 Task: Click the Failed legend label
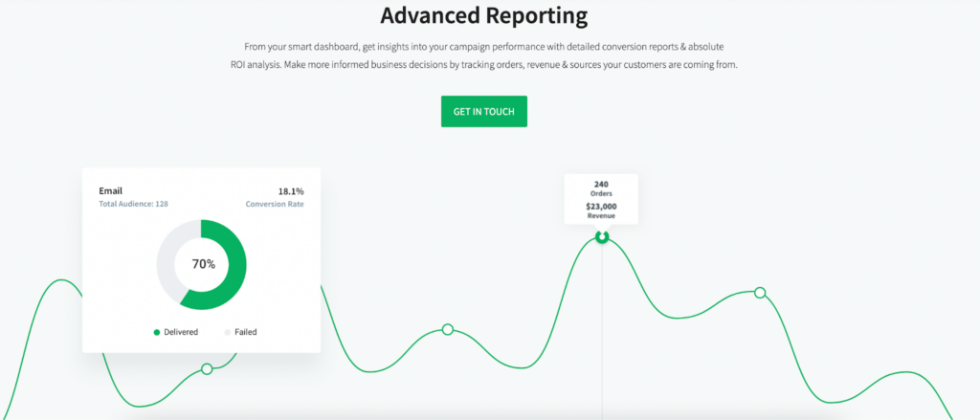(x=246, y=333)
